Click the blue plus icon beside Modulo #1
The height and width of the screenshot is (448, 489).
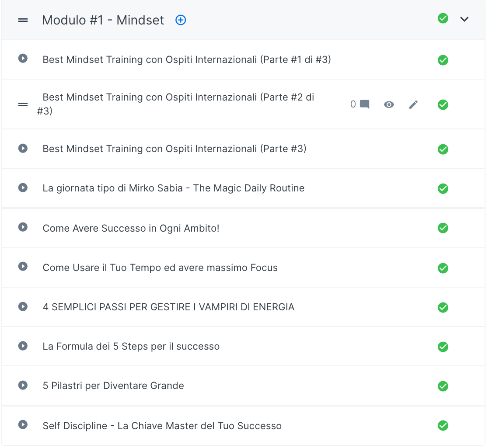pos(181,20)
